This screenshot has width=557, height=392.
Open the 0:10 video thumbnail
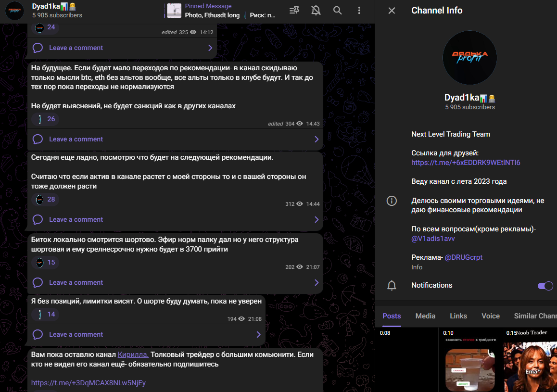tap(470, 361)
